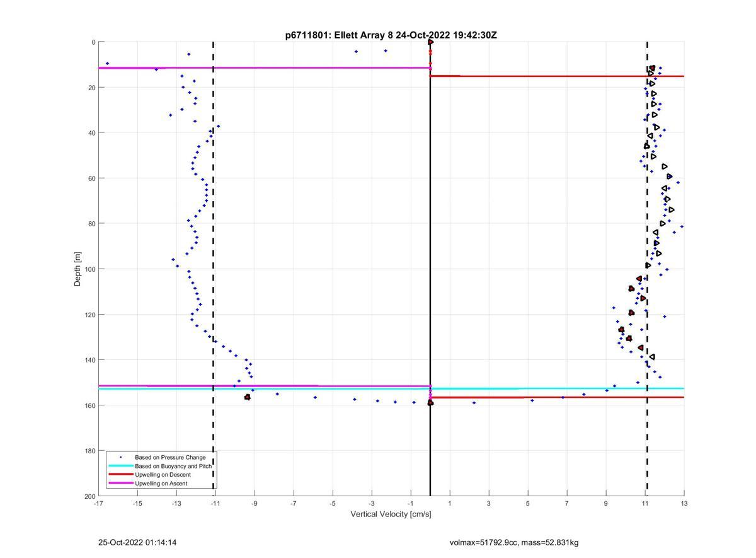Click the depth-axis tick label "160"
The height and width of the screenshot is (558, 756).
click(x=89, y=405)
